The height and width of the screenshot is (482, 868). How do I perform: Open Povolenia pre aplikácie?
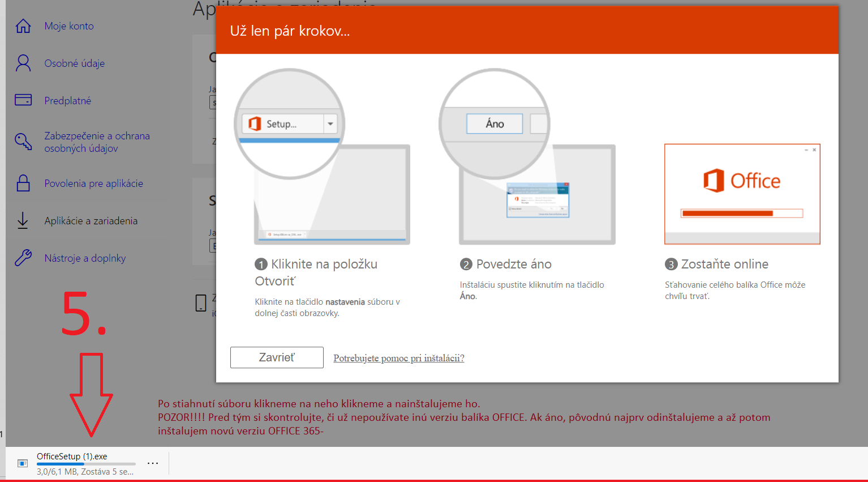click(94, 184)
